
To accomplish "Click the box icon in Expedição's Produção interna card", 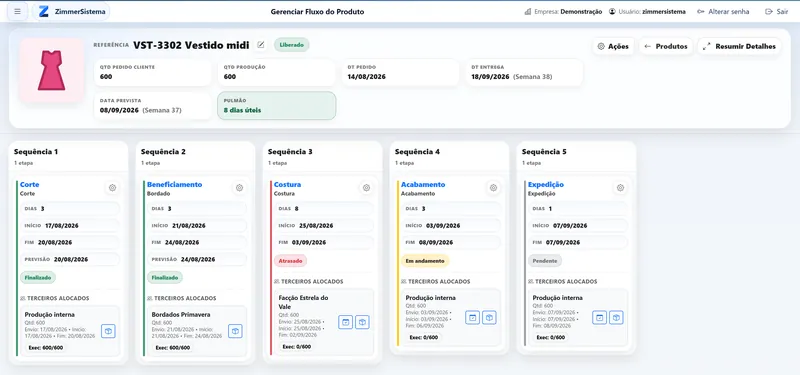I will coord(616,317).
